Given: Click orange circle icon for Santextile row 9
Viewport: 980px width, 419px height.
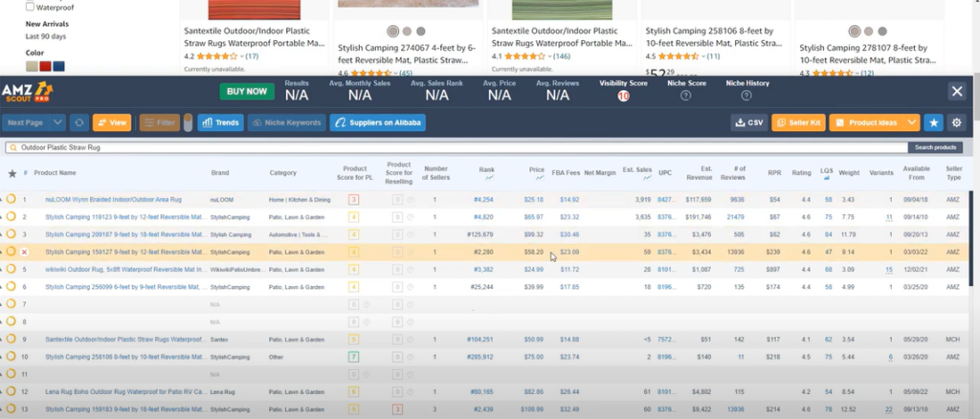Looking at the screenshot, I should point(11,339).
